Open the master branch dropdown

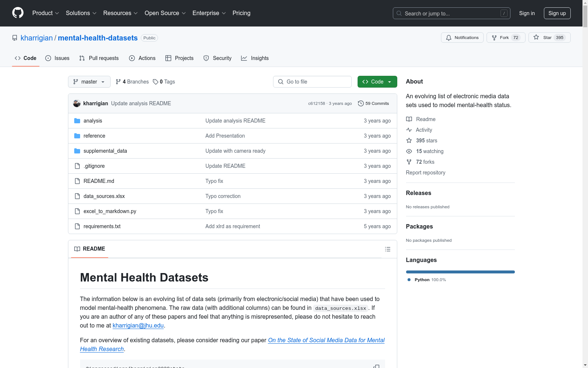(x=89, y=82)
